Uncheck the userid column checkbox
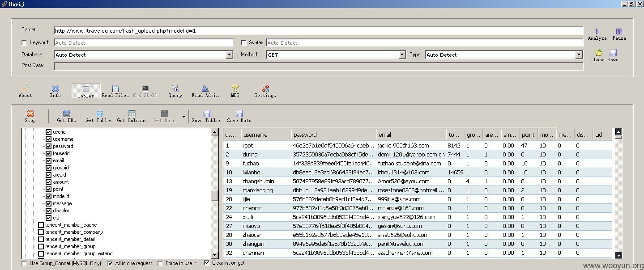644x270 pixels. tap(49, 132)
